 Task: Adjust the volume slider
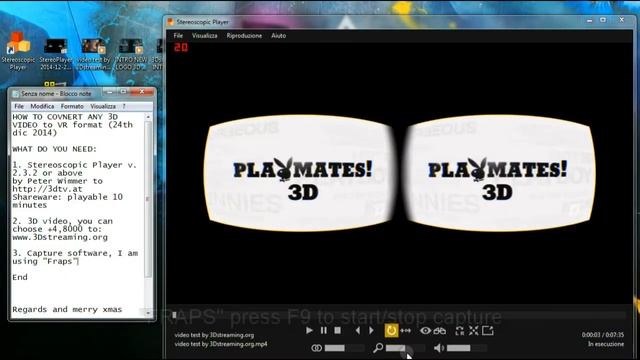tap(467, 348)
